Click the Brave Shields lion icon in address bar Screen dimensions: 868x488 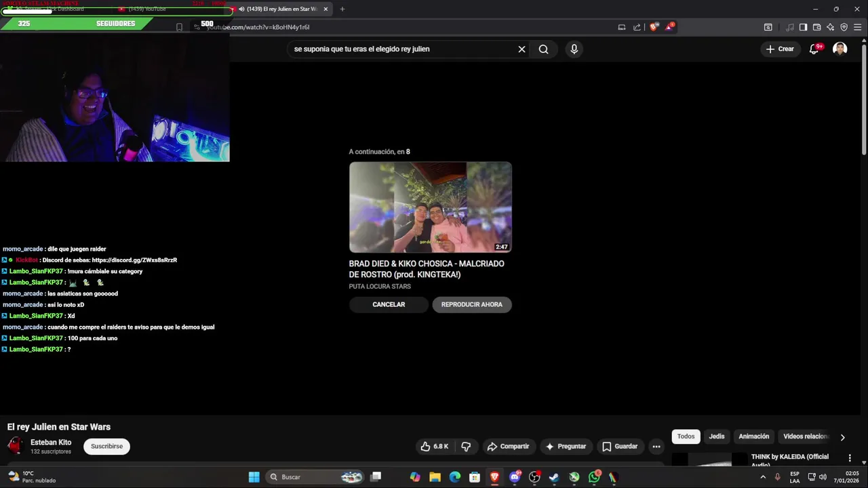(654, 27)
